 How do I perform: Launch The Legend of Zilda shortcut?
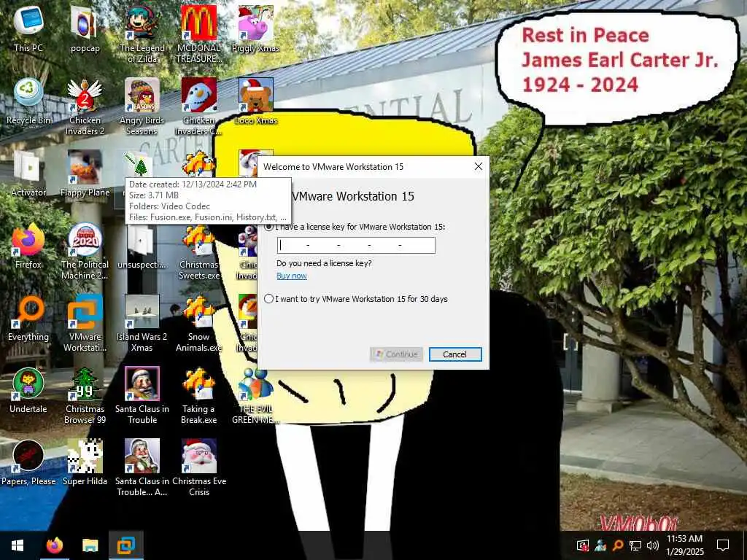(x=142, y=34)
